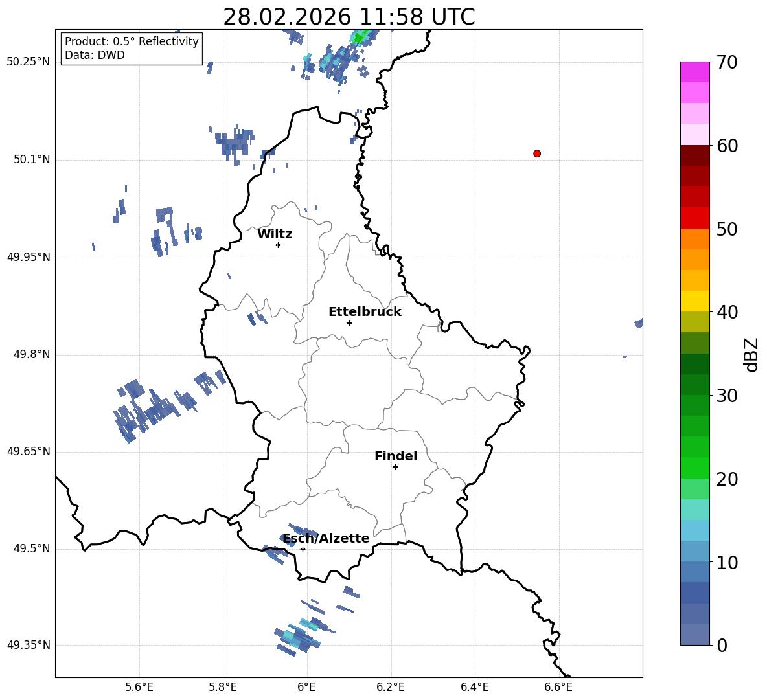Click the colorbar tick label 30
The height and width of the screenshot is (700, 767).
[x=727, y=396]
